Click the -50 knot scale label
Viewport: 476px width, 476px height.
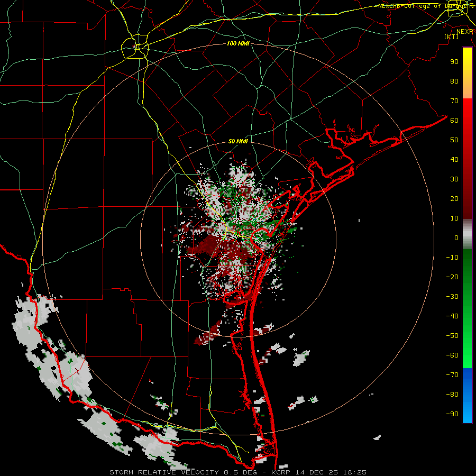452,336
